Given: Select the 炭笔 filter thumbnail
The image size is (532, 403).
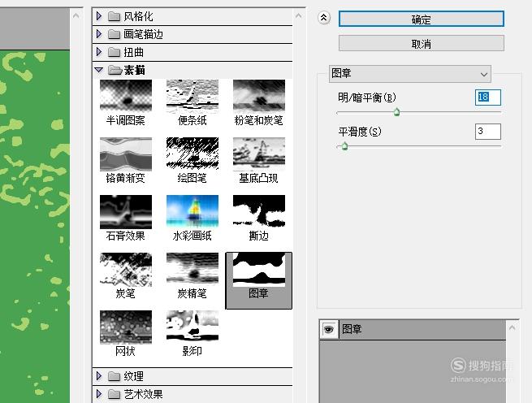Looking at the screenshot, I should tap(126, 270).
